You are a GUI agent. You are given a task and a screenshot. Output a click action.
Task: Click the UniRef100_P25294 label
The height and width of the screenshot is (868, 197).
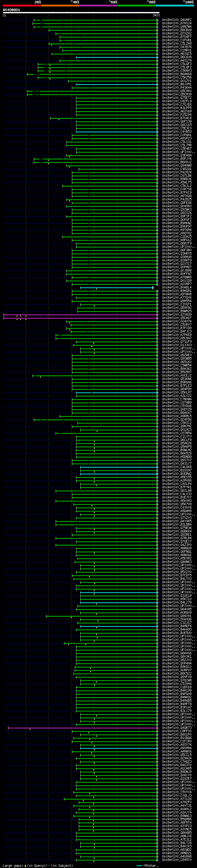click(x=177, y=115)
